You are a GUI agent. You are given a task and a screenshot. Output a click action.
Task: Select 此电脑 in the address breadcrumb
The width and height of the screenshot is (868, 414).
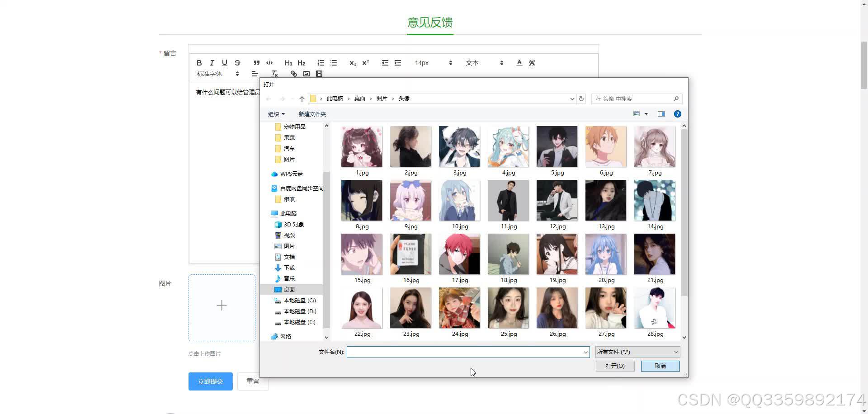(335, 99)
